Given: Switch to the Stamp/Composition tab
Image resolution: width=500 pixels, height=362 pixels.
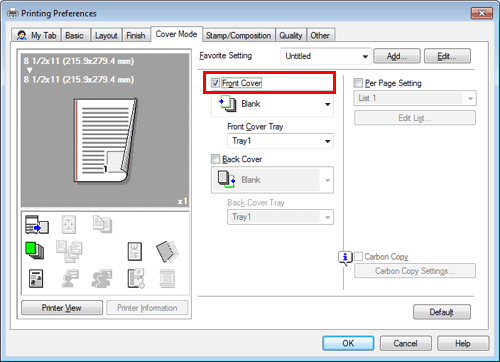Looking at the screenshot, I should (x=238, y=35).
